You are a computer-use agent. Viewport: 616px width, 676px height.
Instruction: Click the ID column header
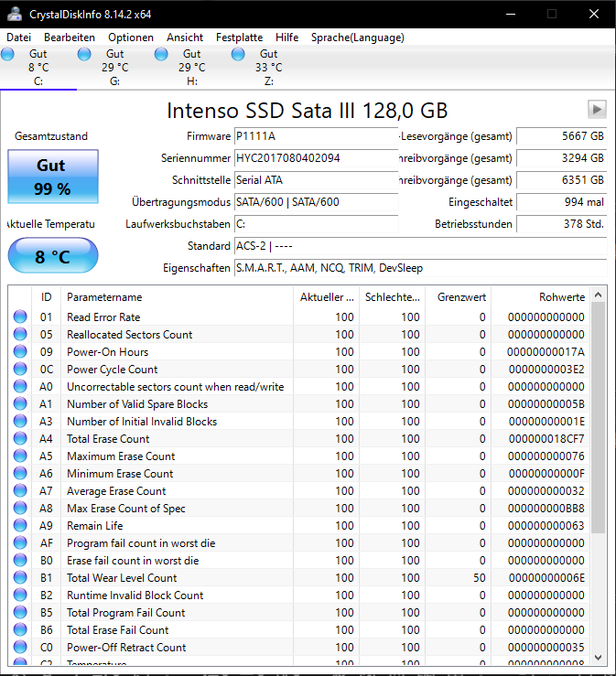coord(46,297)
